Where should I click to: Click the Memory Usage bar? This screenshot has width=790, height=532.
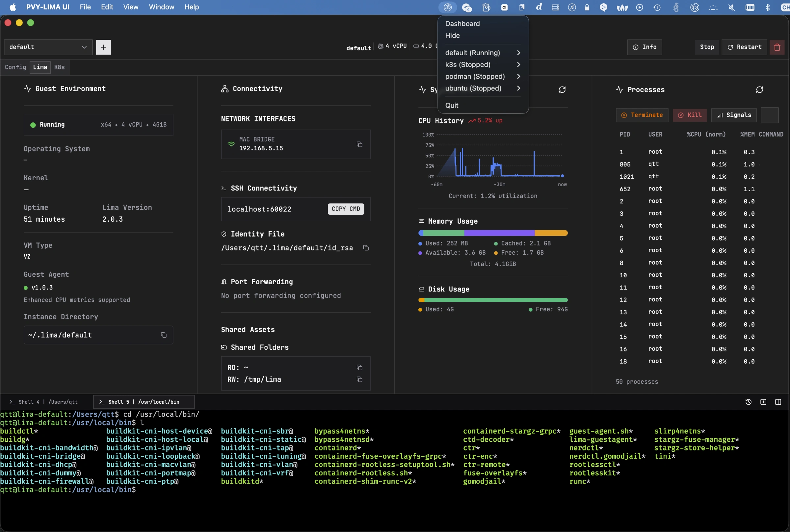pyautogui.click(x=493, y=233)
